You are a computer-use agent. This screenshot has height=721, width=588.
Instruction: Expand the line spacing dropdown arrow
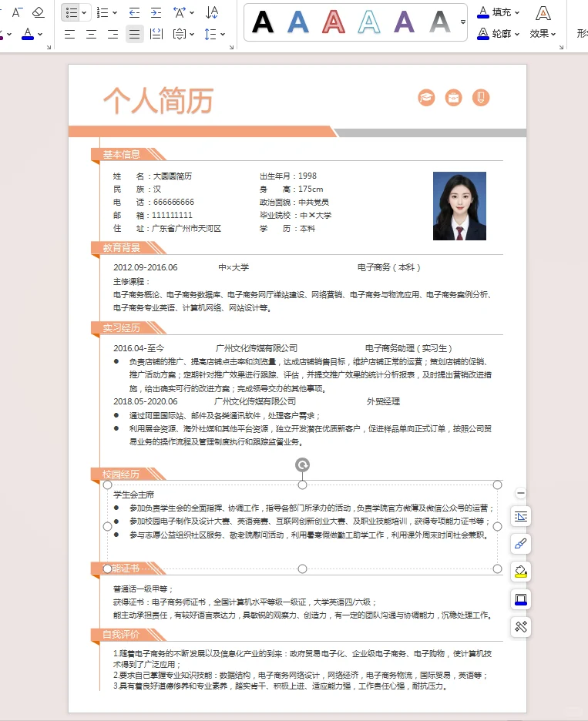[223, 34]
